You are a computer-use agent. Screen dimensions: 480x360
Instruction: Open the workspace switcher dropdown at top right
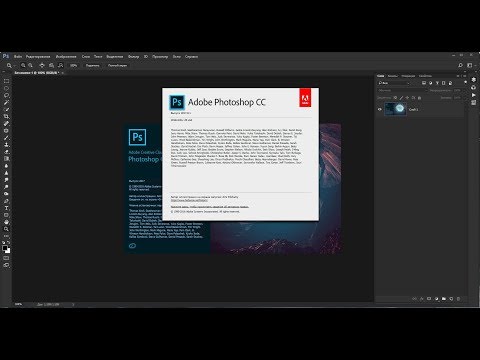470,65
